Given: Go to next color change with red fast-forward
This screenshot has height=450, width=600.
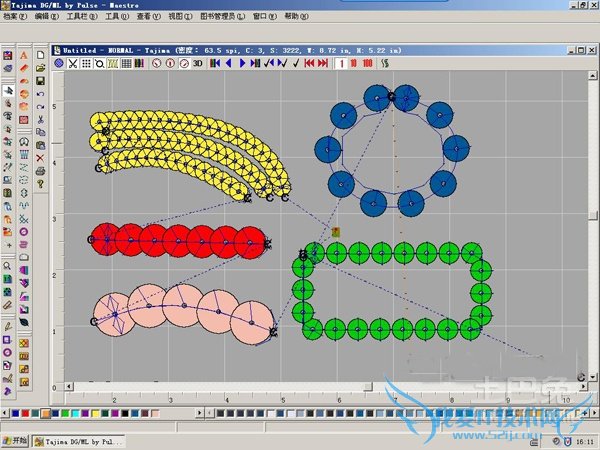Looking at the screenshot, I should pyautogui.click(x=323, y=63).
